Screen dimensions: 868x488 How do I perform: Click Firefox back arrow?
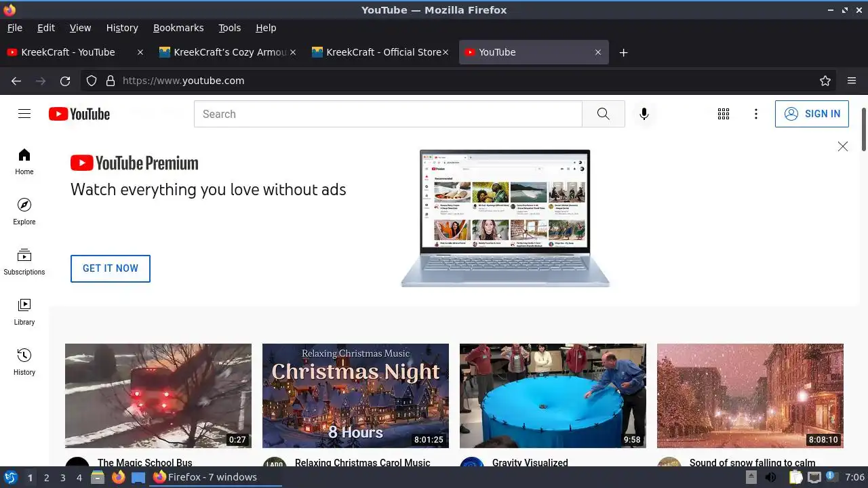tap(16, 81)
